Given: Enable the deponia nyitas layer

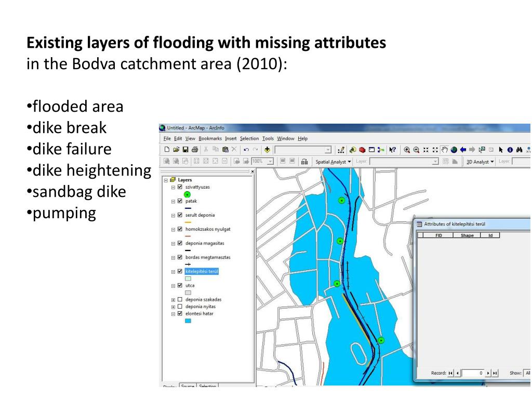Looking at the screenshot, I should pyautogui.click(x=180, y=307).
